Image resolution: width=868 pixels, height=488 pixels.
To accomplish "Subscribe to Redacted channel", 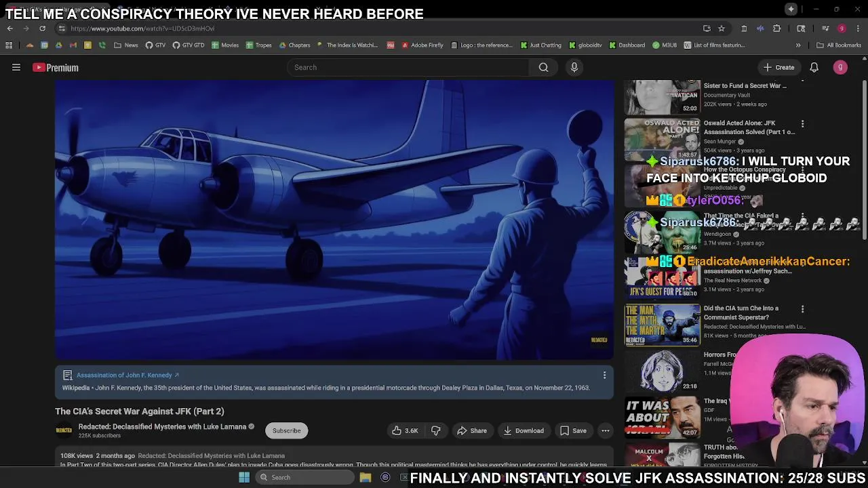I will pyautogui.click(x=286, y=430).
